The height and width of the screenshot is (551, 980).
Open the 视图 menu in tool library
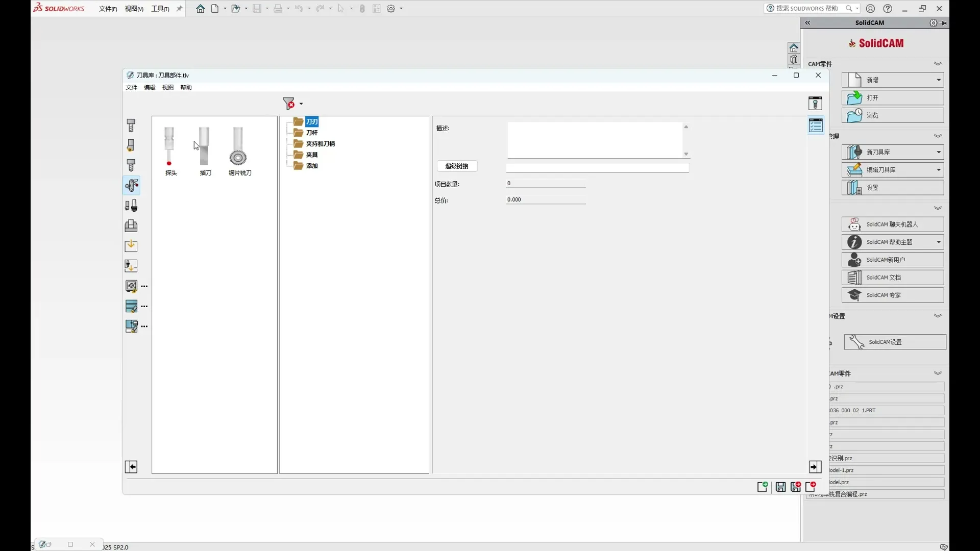click(x=168, y=87)
